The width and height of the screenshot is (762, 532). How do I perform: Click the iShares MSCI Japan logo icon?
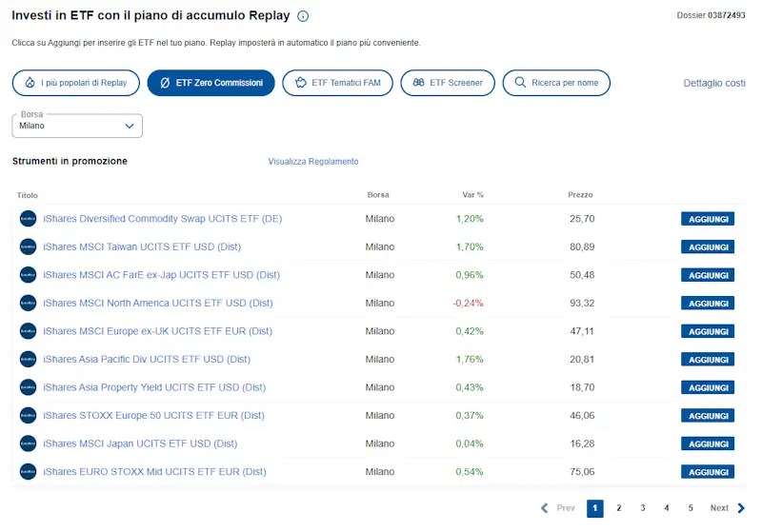pos(28,443)
